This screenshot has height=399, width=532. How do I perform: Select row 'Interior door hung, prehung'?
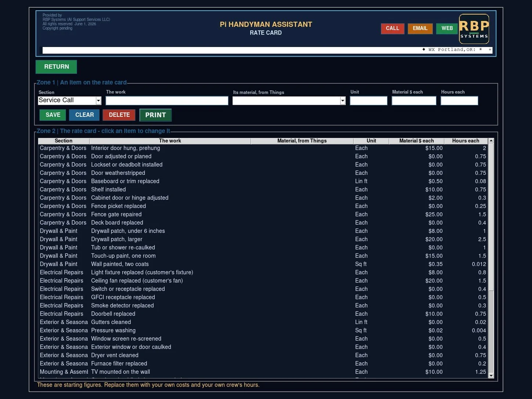(x=263, y=148)
